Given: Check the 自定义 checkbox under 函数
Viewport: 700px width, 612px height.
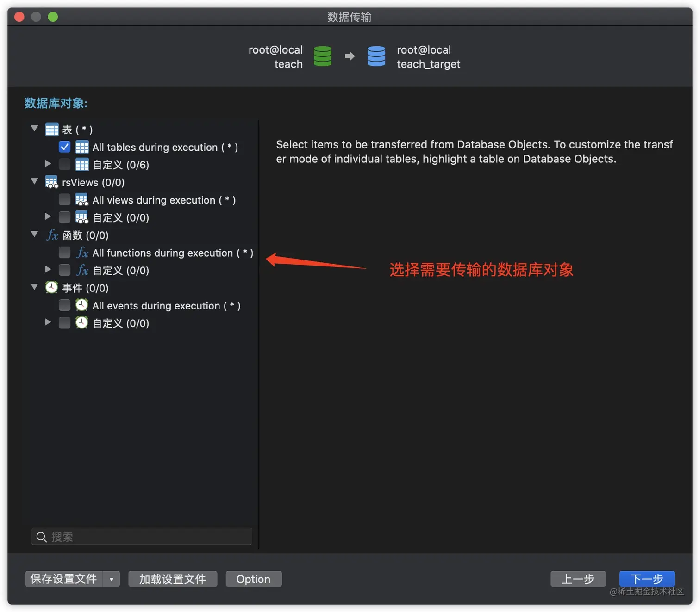Looking at the screenshot, I should point(65,270).
